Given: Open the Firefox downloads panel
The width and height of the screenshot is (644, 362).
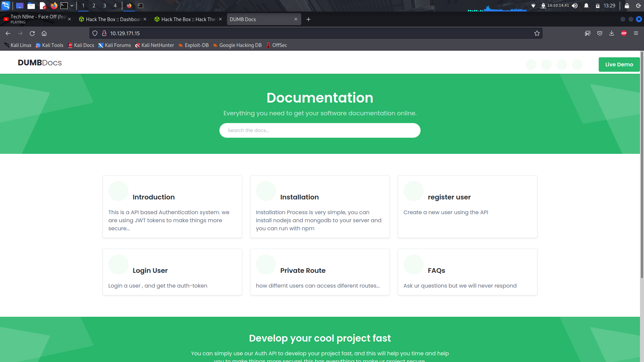Looking at the screenshot, I should pos(612,33).
